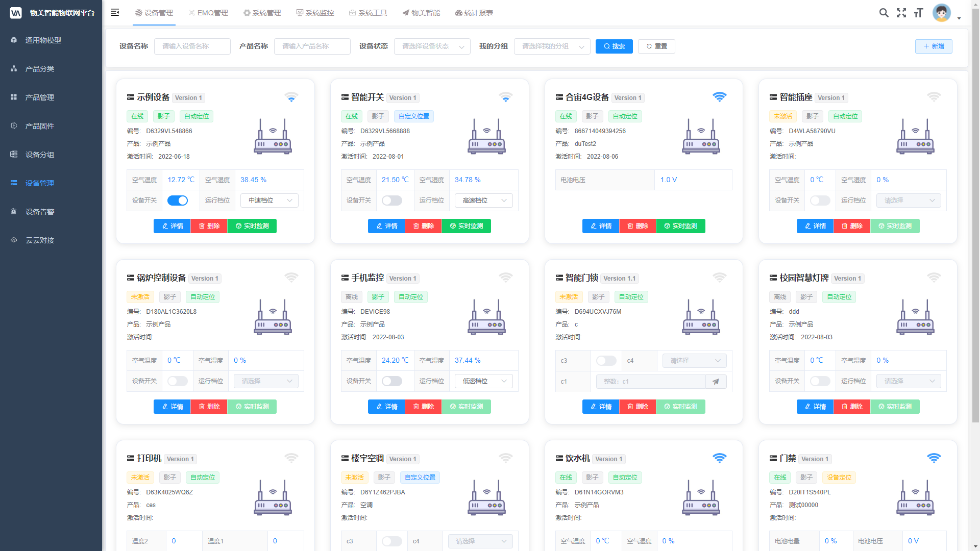Click the blue 搜索 button

pyautogui.click(x=614, y=46)
